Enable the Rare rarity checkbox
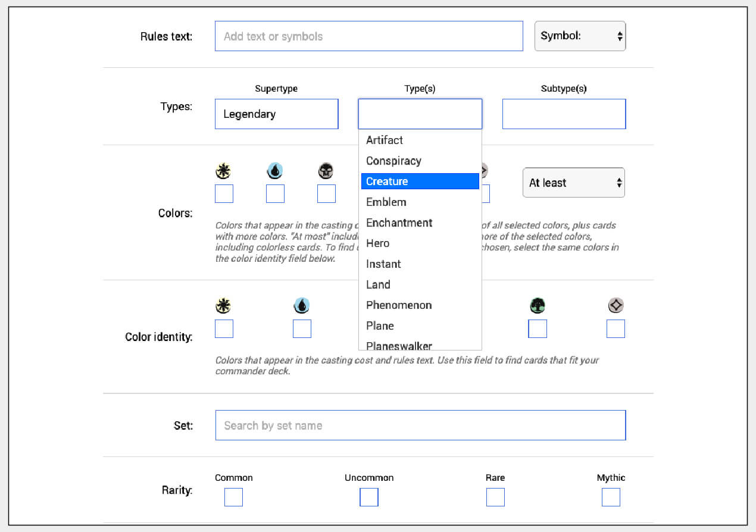This screenshot has width=756, height=532. coord(495,497)
